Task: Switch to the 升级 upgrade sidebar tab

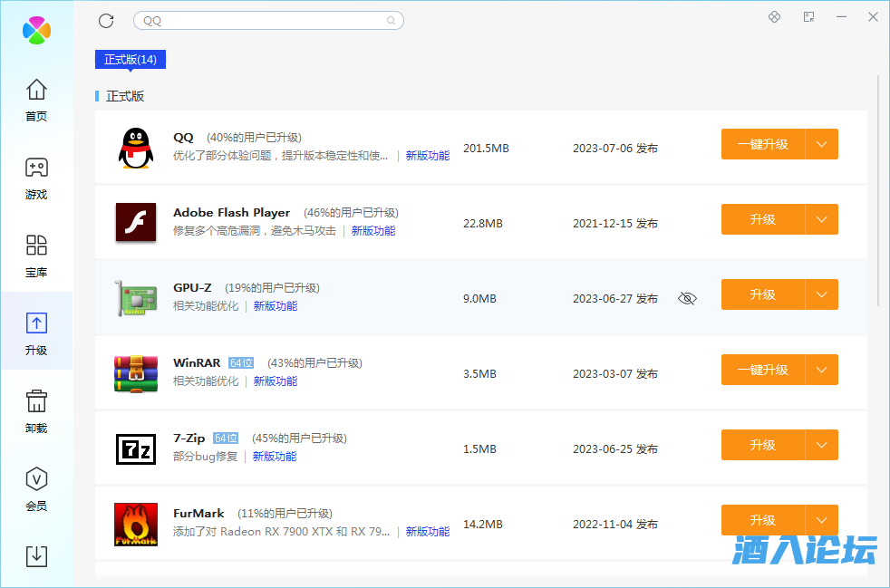Action: tap(36, 331)
